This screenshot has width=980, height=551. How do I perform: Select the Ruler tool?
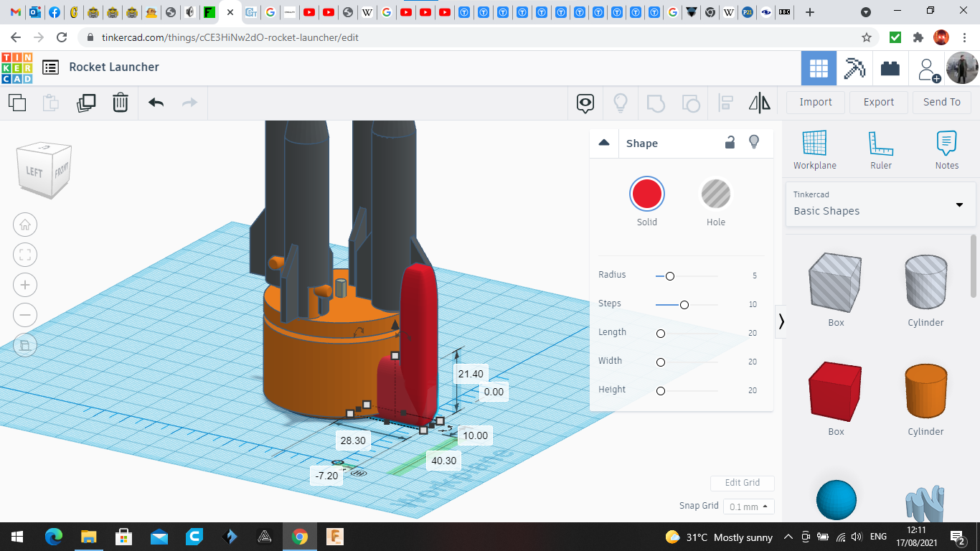tap(881, 150)
